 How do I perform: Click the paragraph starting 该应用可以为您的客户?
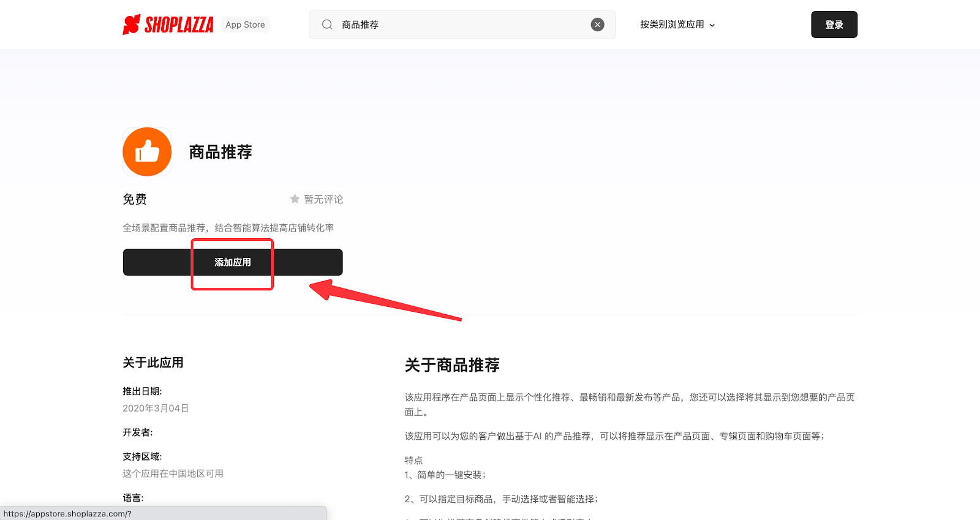(x=615, y=436)
